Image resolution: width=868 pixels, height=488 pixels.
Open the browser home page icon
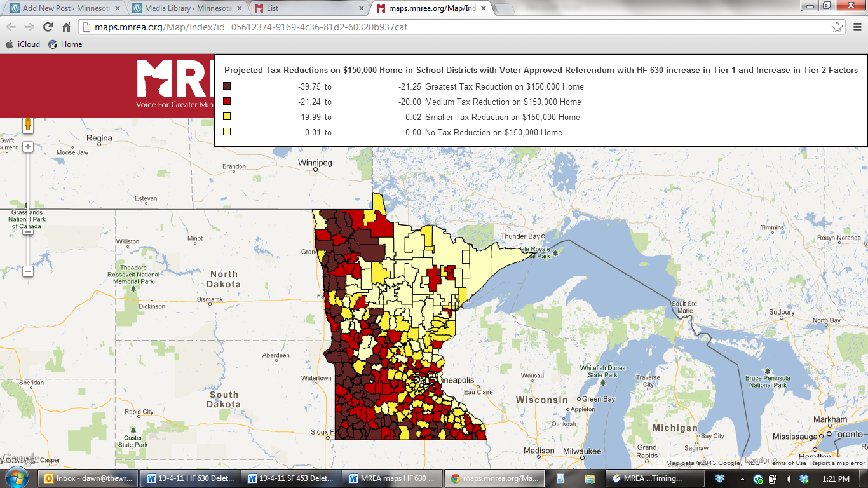66,27
